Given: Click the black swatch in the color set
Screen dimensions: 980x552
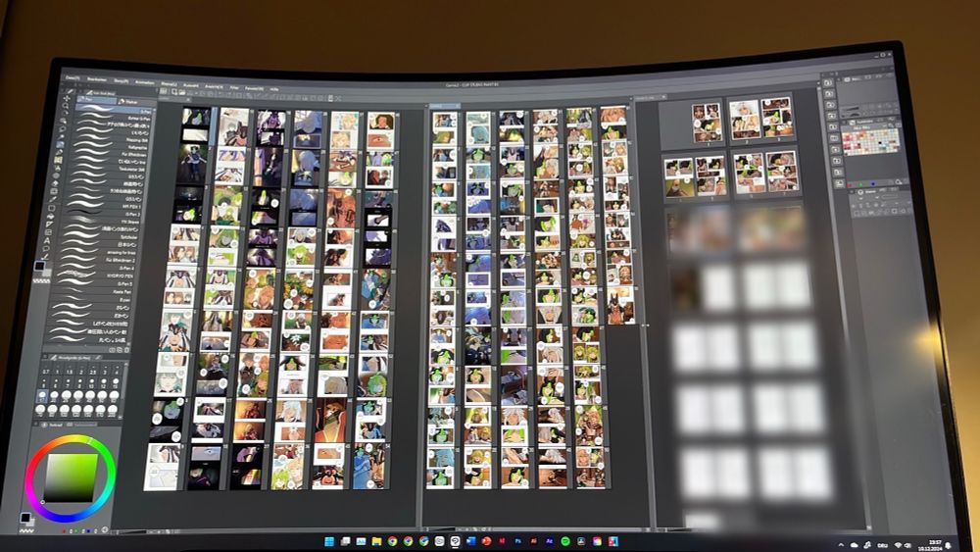Looking at the screenshot, I should pos(880,142).
